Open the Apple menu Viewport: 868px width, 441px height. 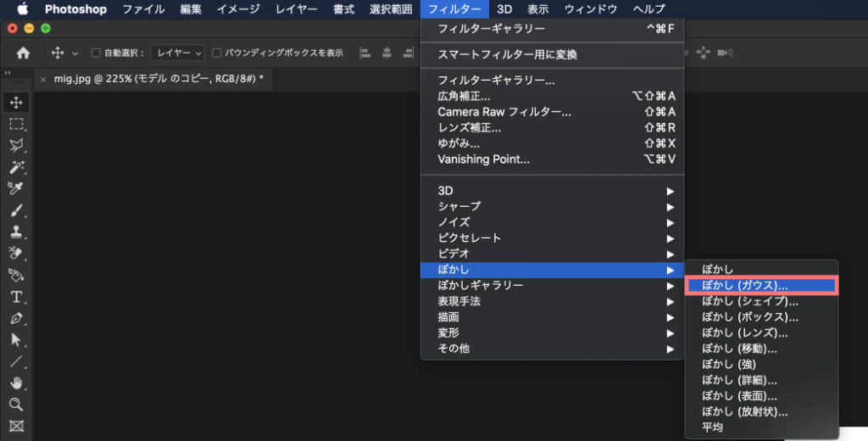(23, 8)
